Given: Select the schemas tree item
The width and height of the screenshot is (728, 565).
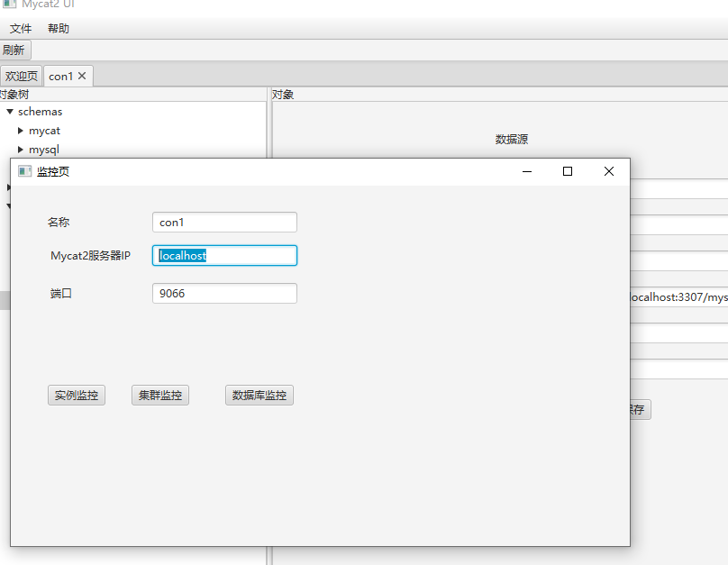Looking at the screenshot, I should [x=40, y=112].
